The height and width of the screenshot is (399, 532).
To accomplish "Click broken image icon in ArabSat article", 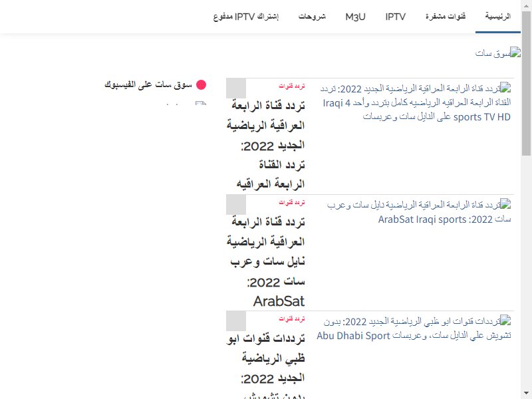I will [x=505, y=204].
